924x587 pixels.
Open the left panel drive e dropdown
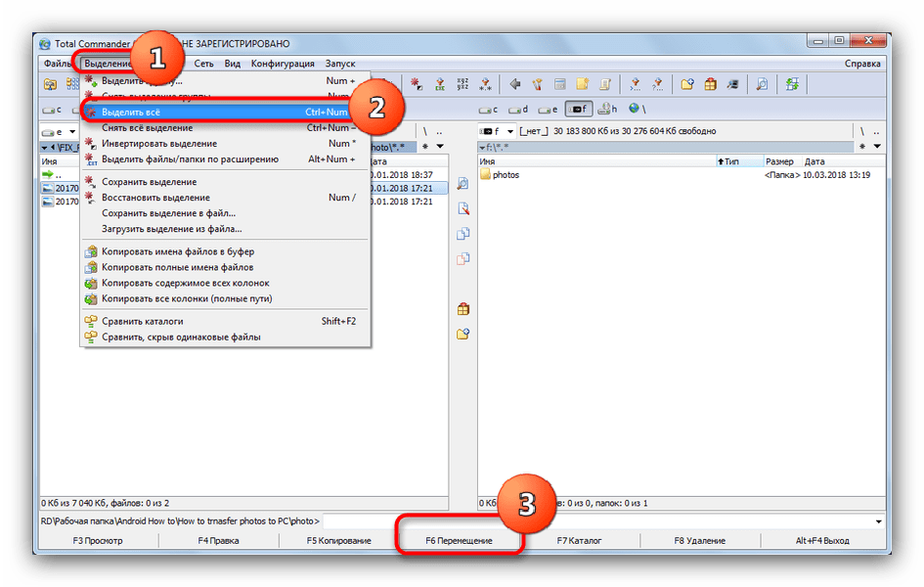coord(72,132)
